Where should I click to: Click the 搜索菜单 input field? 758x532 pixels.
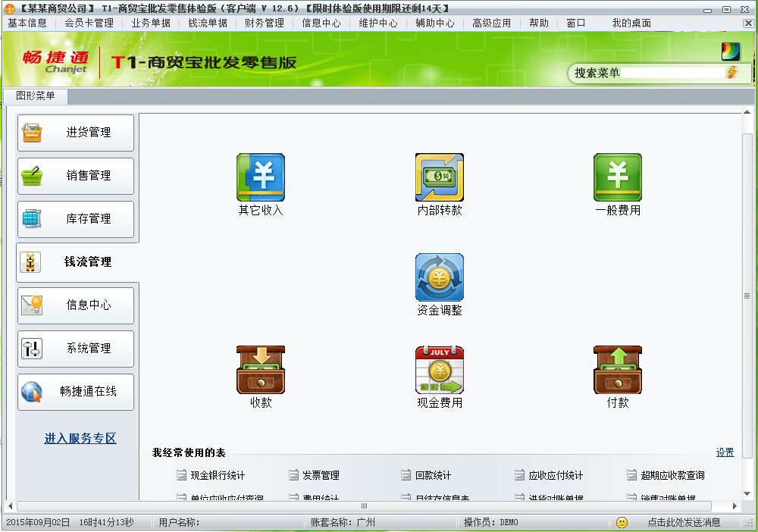point(672,73)
